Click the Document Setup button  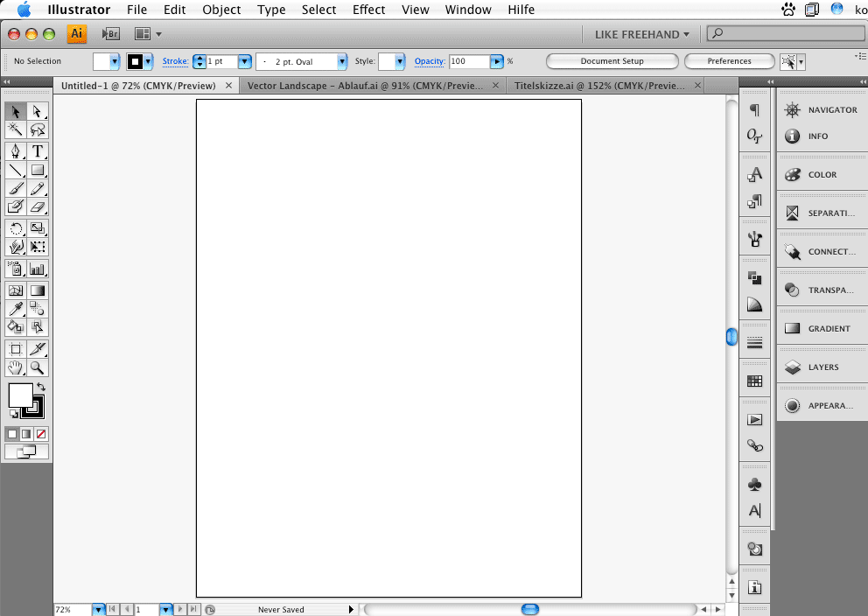coord(612,61)
